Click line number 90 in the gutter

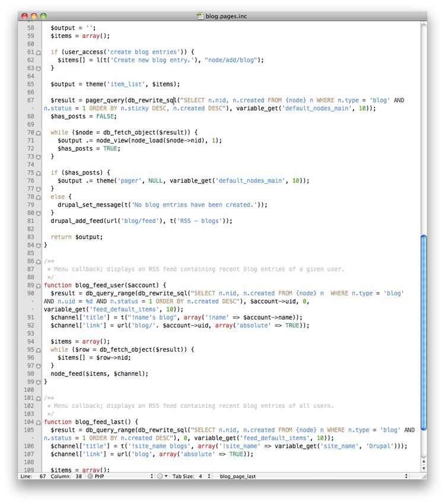(30, 293)
